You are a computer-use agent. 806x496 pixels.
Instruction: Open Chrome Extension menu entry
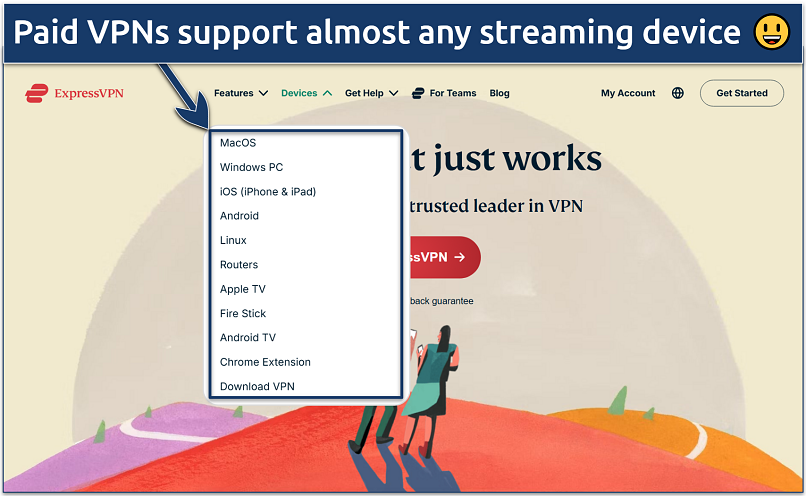pos(265,362)
